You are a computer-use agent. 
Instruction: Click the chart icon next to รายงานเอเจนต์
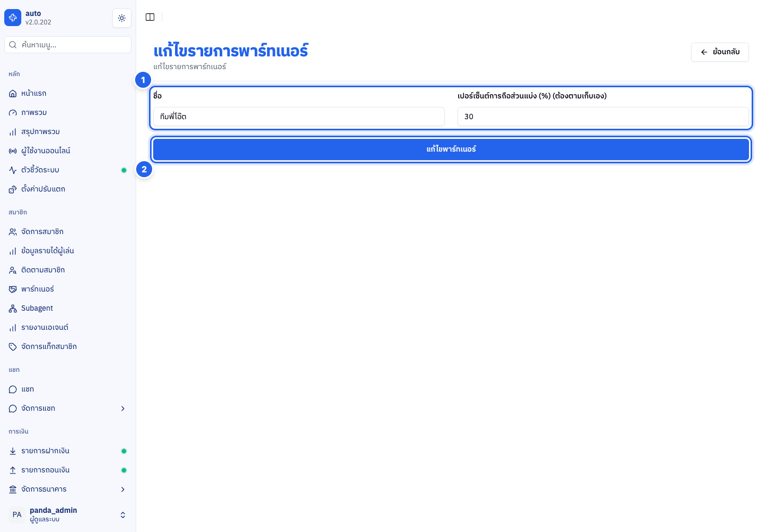13,328
